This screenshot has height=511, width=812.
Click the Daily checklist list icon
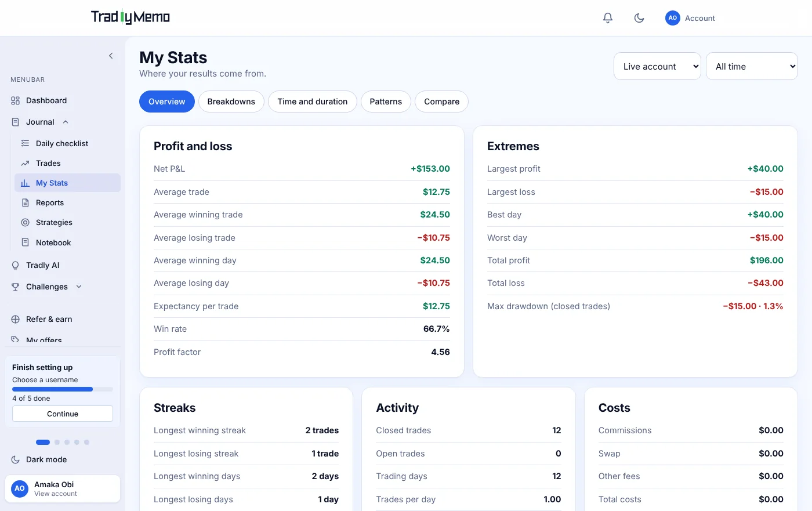(x=25, y=143)
